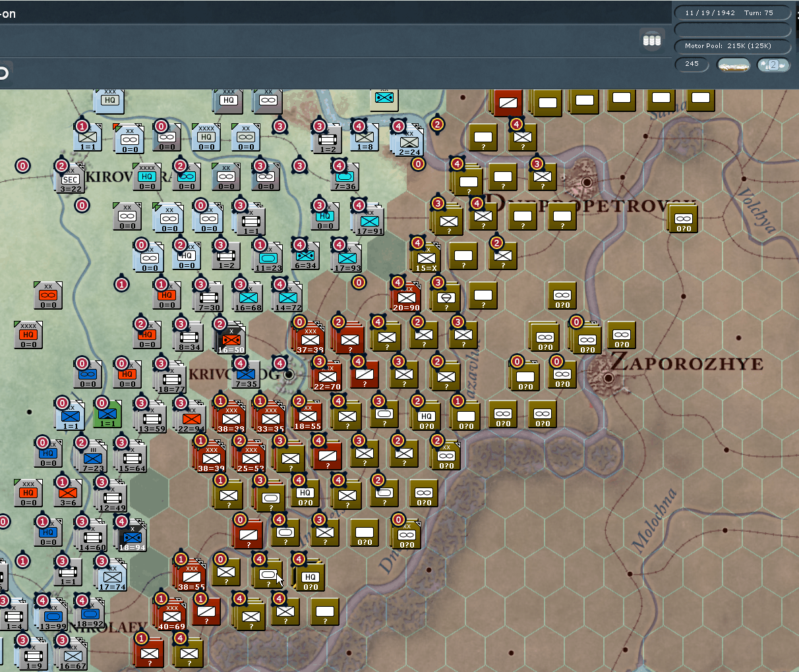Image resolution: width=799 pixels, height=672 pixels.
Task: Select the motorized unit labeled 7=30
Action: (x=208, y=298)
